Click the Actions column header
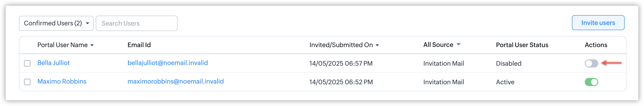 596,45
